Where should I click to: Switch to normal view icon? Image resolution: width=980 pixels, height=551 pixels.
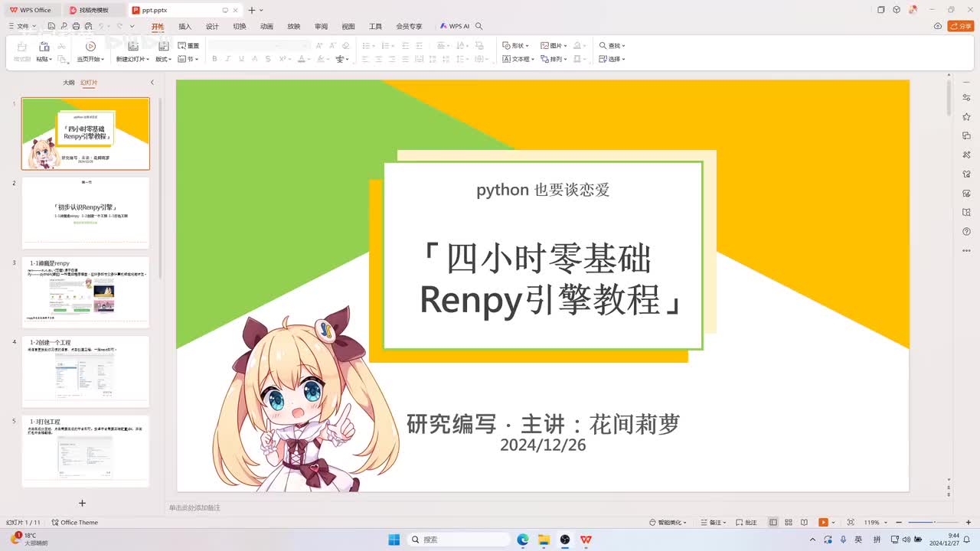pyautogui.click(x=773, y=523)
